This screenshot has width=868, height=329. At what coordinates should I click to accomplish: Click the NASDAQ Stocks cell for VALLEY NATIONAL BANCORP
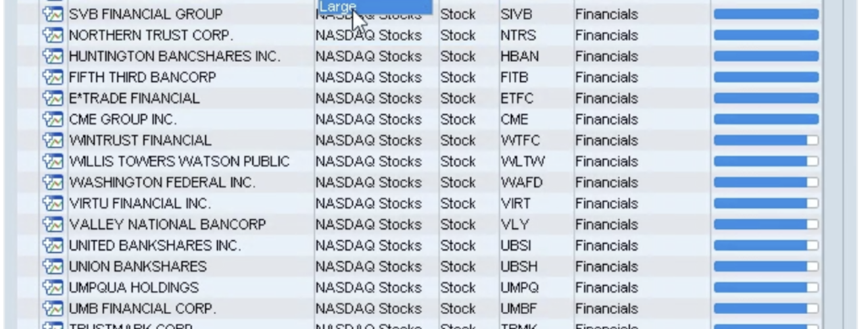pos(369,225)
